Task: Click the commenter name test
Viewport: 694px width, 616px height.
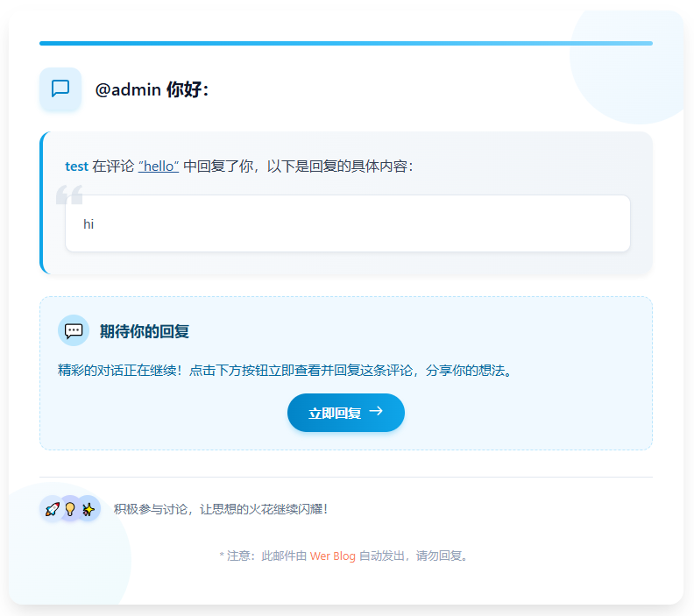Action: point(76,166)
